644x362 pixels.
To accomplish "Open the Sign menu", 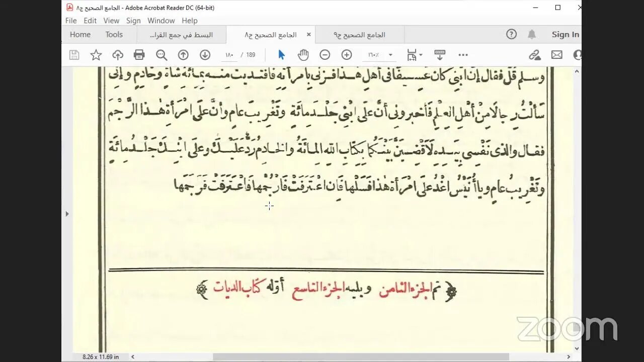I will pyautogui.click(x=133, y=21).
